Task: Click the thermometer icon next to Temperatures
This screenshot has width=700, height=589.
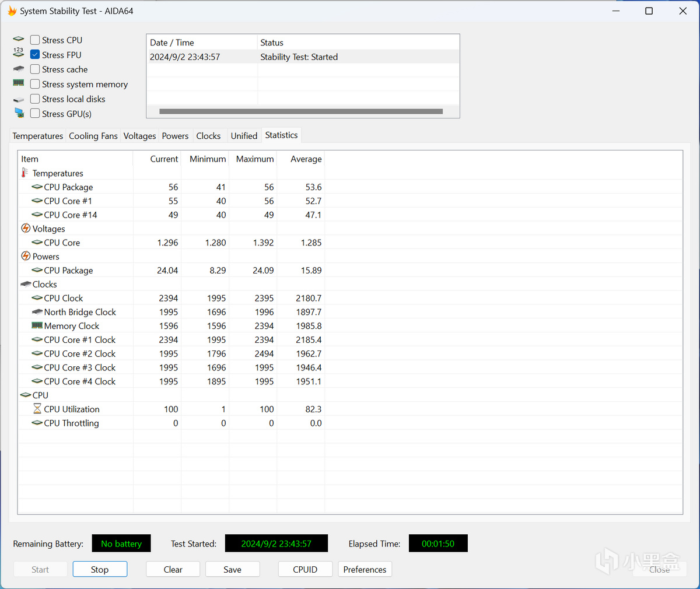Action: (x=24, y=173)
